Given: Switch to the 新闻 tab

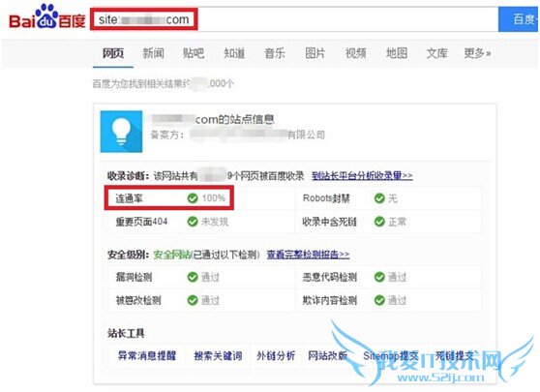Looking at the screenshot, I should point(153,53).
